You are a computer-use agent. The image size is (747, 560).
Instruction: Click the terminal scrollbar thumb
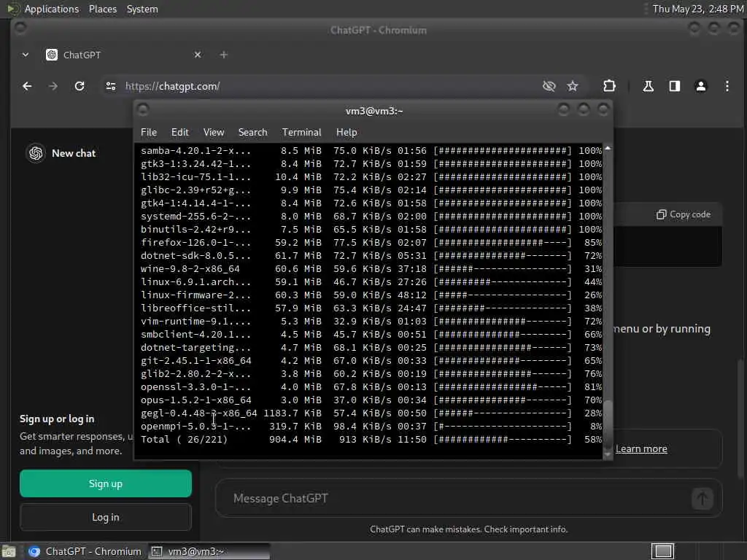pyautogui.click(x=608, y=424)
